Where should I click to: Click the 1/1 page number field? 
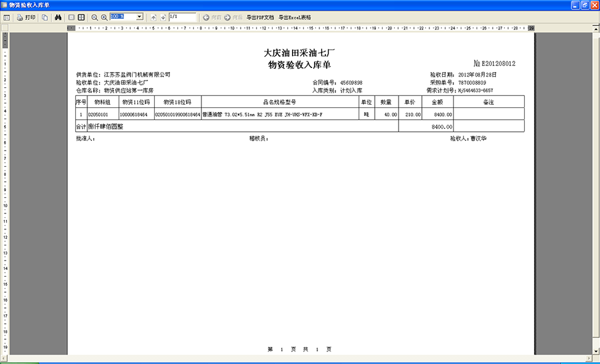point(182,17)
